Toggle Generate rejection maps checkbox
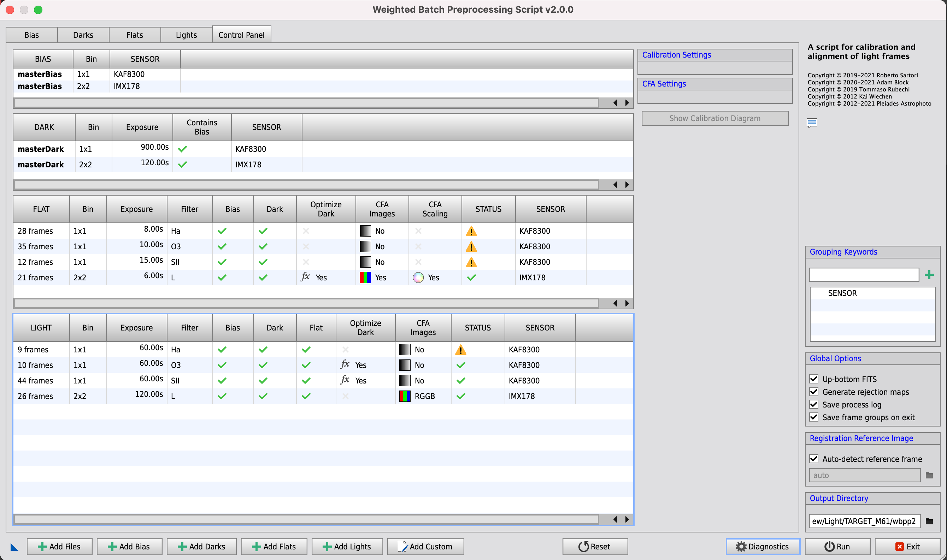Image resolution: width=947 pixels, height=560 pixels. click(814, 392)
